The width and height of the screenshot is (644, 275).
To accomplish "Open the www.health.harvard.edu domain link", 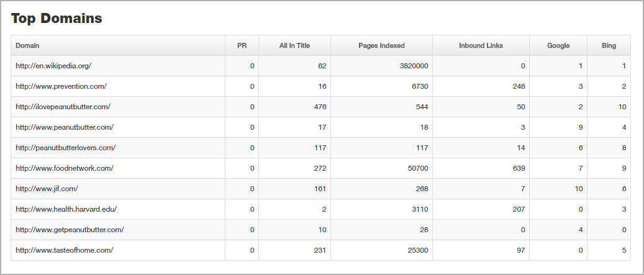I will (x=66, y=209).
